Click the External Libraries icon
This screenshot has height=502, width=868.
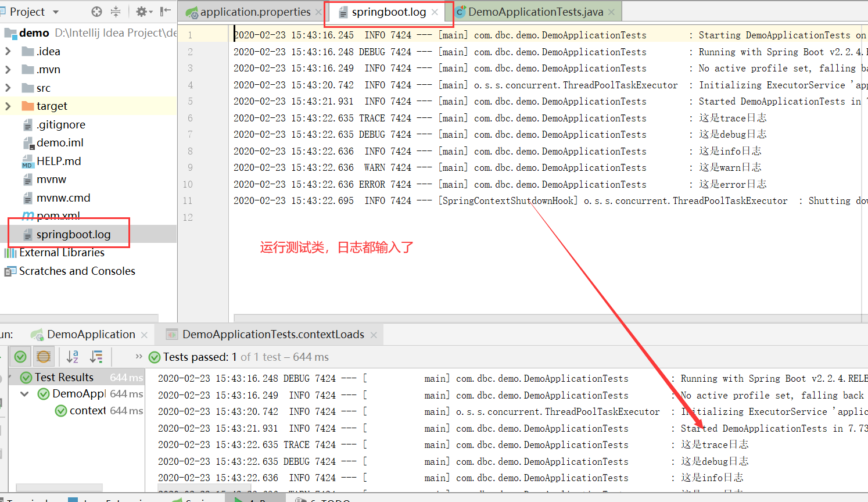pos(10,253)
